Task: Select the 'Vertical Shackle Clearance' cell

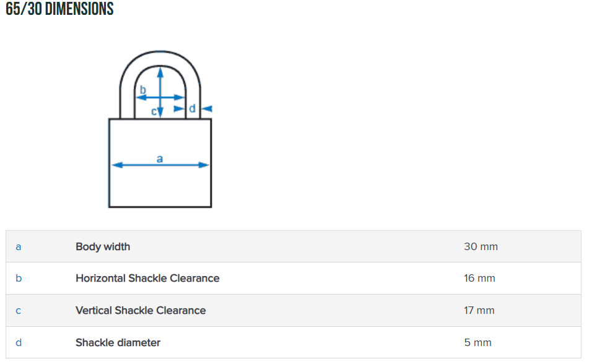Action: click(141, 311)
